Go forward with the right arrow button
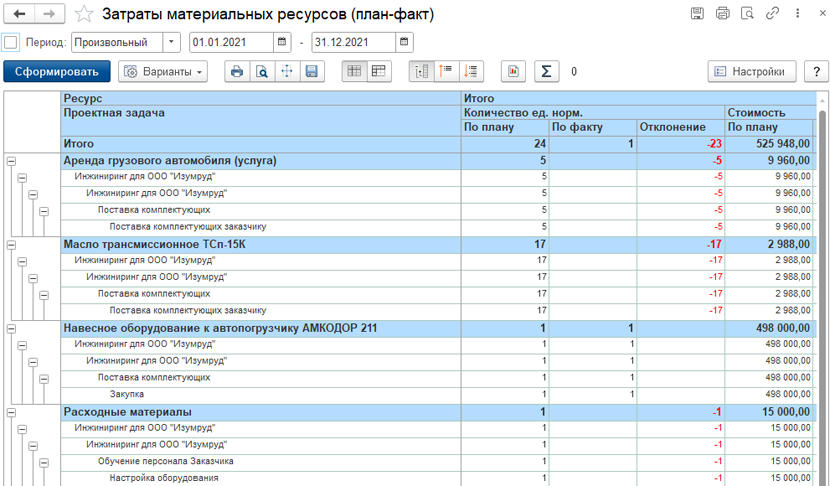 (49, 14)
